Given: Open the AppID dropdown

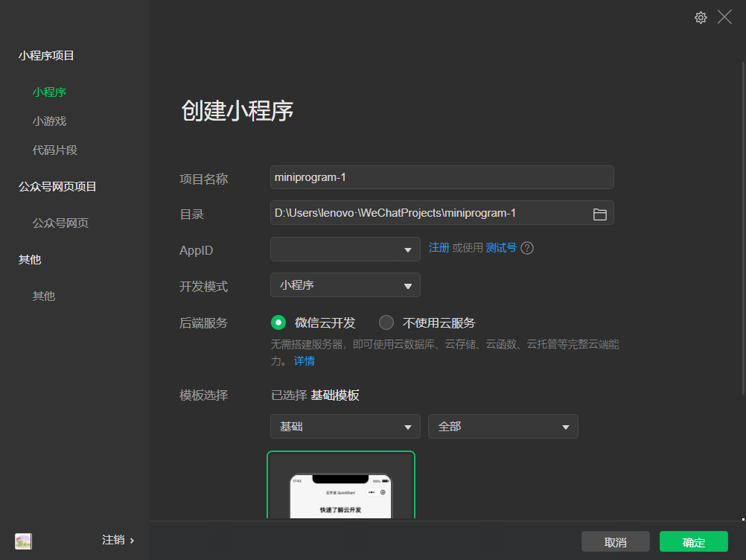Looking at the screenshot, I should [x=345, y=249].
